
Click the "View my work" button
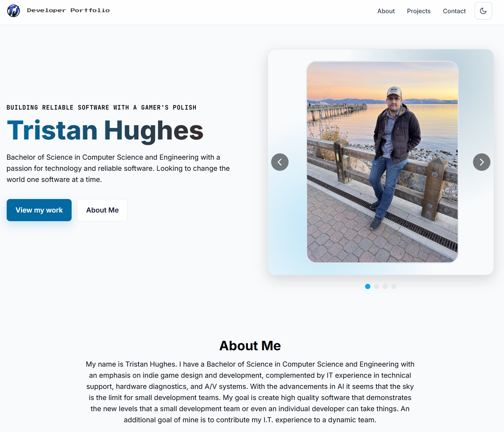[39, 210]
